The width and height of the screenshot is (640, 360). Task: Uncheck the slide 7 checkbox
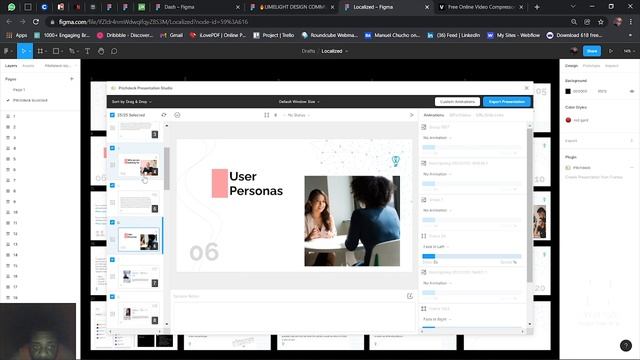[112, 259]
